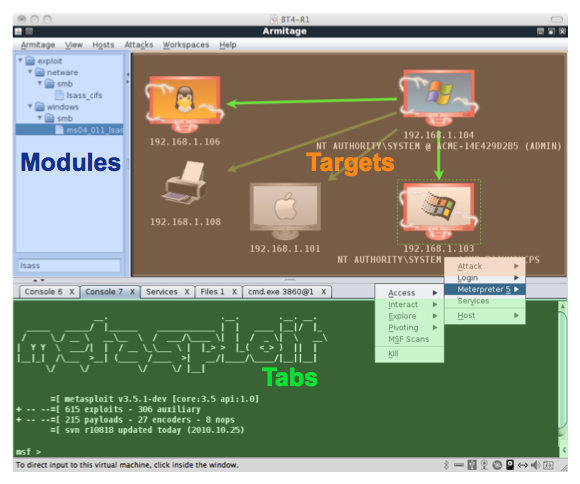Click the speaker volume icon in status bar
580x484 pixels.
(535, 465)
